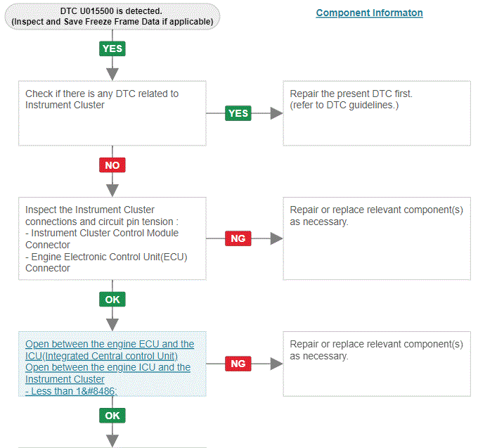Click the green YES badge under DTC U015500 box
The width and height of the screenshot is (478, 448).
[x=112, y=49]
